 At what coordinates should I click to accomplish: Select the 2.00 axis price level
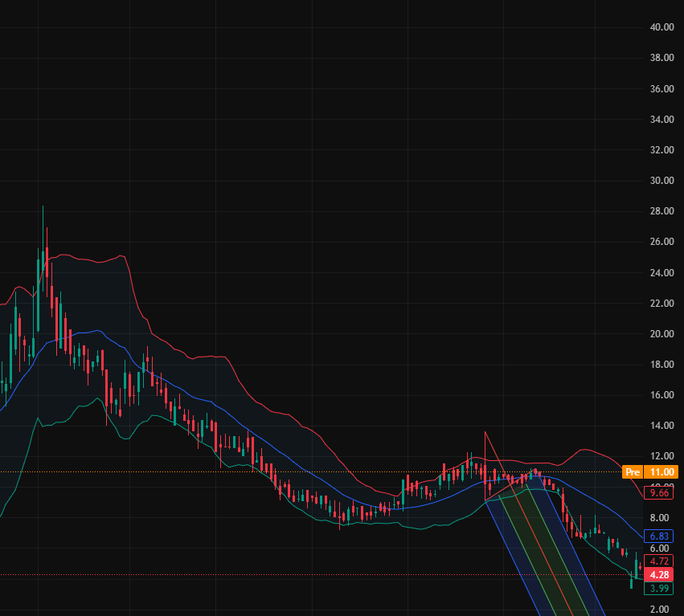coord(659,609)
